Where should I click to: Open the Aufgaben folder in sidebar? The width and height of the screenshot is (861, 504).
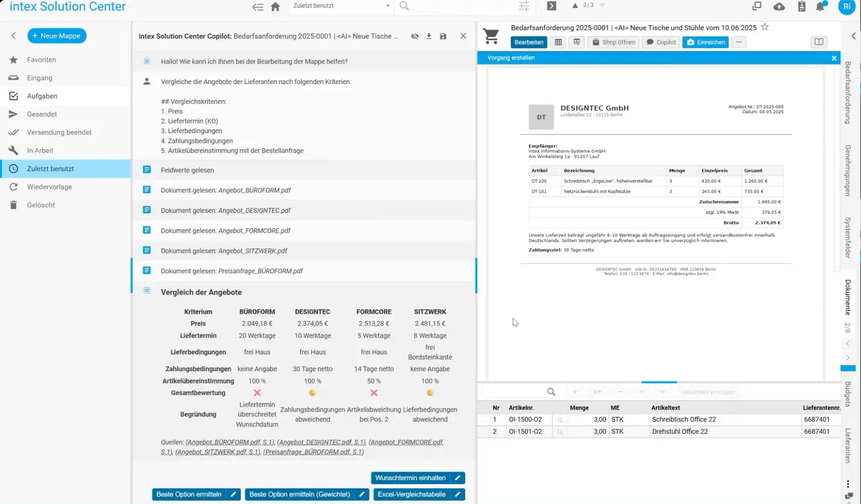pyautogui.click(x=42, y=96)
